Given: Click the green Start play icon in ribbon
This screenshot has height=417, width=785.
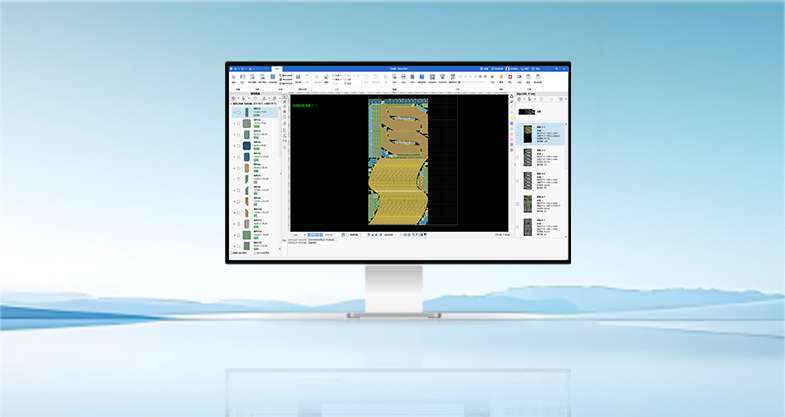Looking at the screenshot, I should tap(491, 77).
